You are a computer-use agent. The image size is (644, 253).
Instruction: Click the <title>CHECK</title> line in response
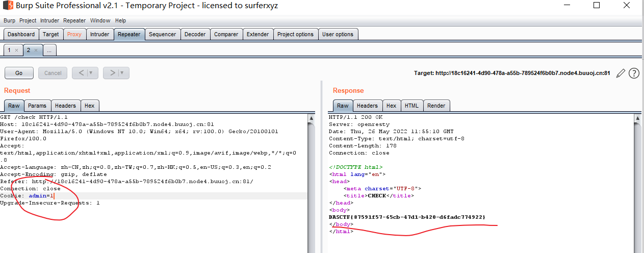pyautogui.click(x=379, y=196)
